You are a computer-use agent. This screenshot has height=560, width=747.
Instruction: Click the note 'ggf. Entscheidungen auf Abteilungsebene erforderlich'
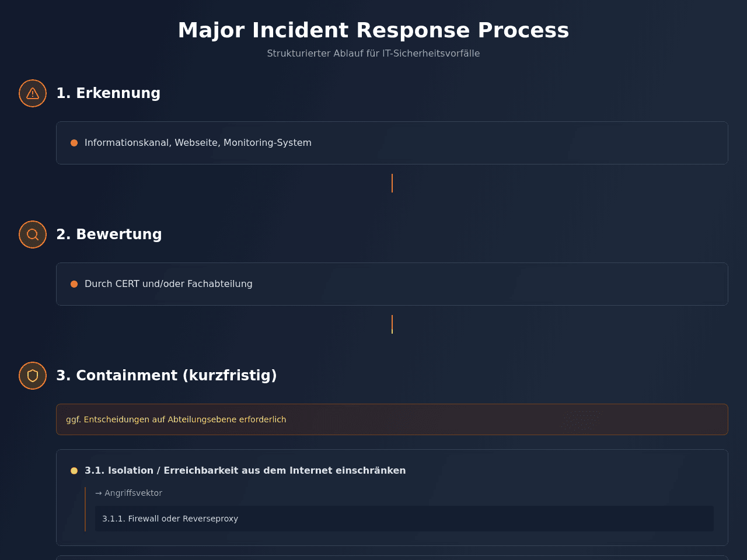(x=392, y=419)
